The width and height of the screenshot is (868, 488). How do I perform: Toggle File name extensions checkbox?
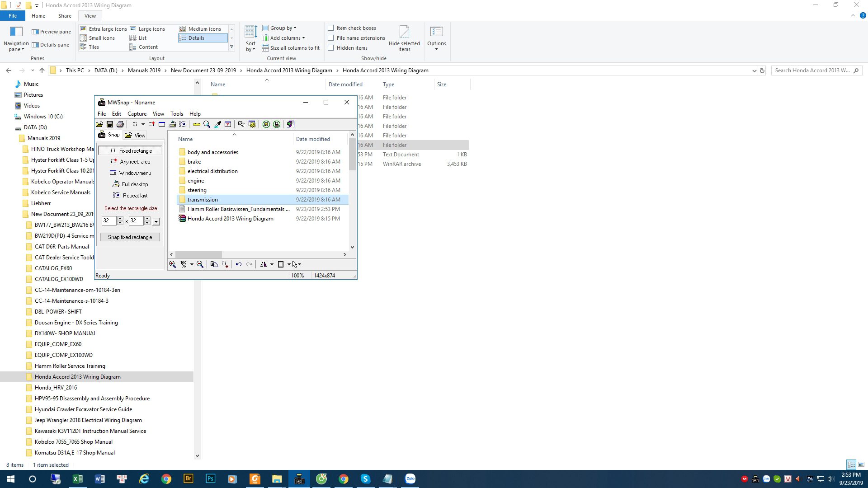tap(331, 38)
